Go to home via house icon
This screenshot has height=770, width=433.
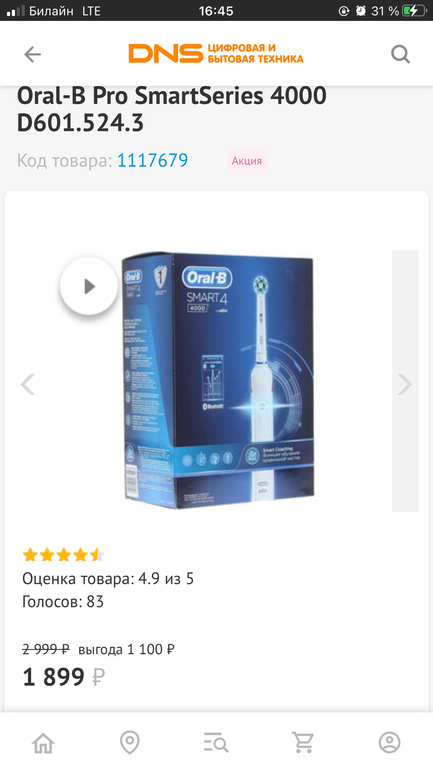43,742
